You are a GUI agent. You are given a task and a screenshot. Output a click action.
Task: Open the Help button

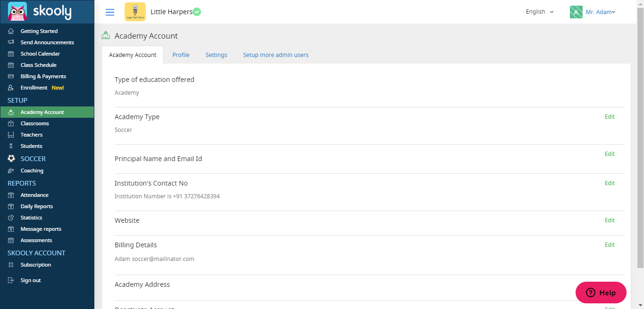(x=601, y=293)
